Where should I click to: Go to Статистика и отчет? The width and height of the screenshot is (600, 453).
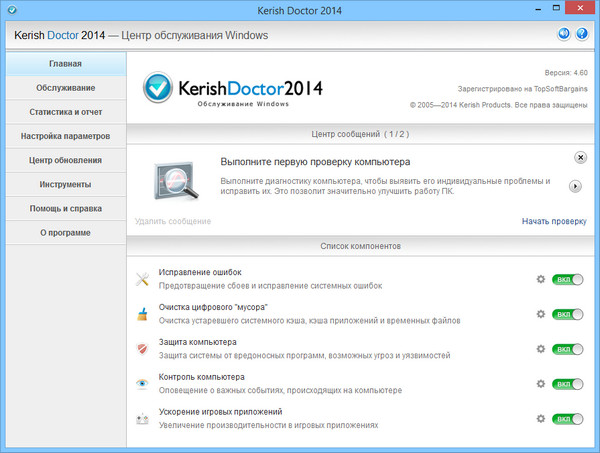66,112
